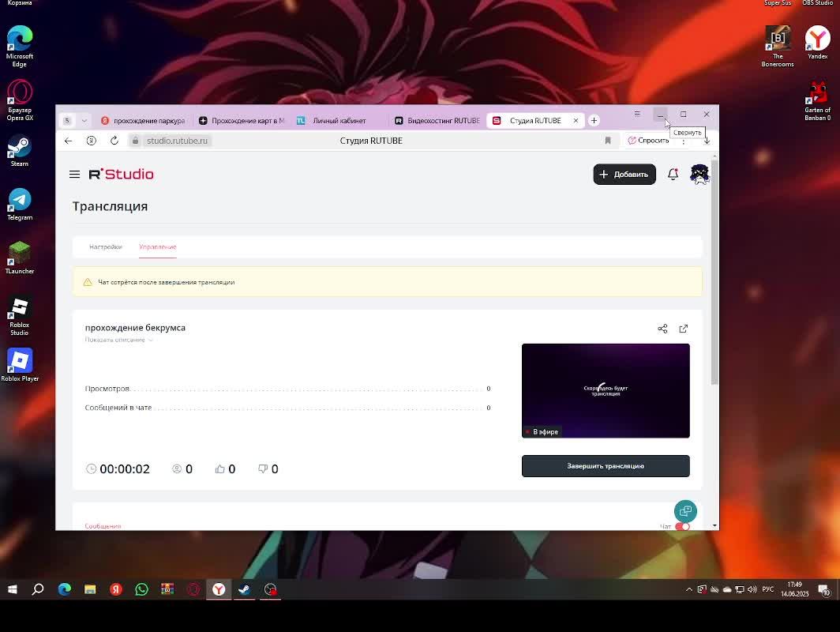Viewport: 840px width, 632px height.
Task: Share the stream with share icon
Action: click(x=662, y=329)
